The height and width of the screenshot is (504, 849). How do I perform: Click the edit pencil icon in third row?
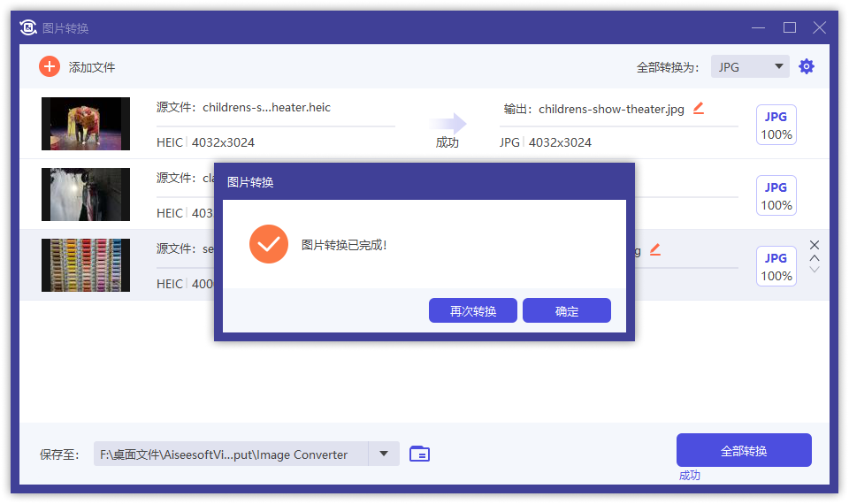(655, 249)
